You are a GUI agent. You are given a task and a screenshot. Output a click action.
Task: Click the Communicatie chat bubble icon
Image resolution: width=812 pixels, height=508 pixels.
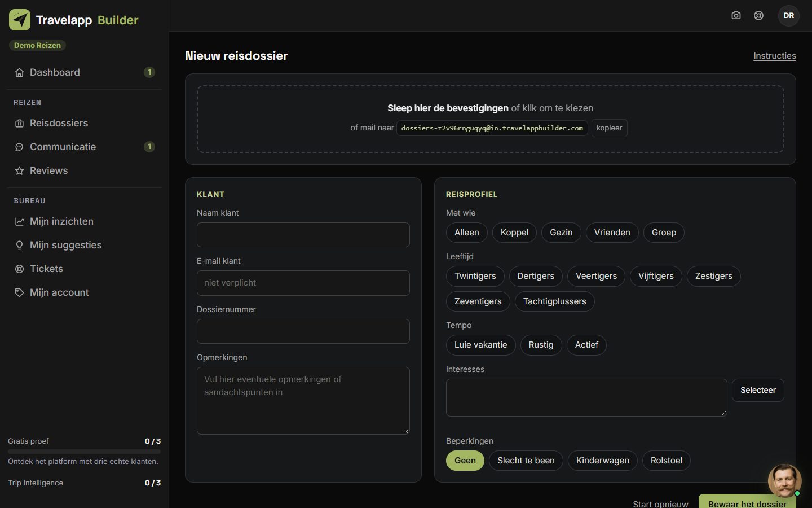click(19, 147)
